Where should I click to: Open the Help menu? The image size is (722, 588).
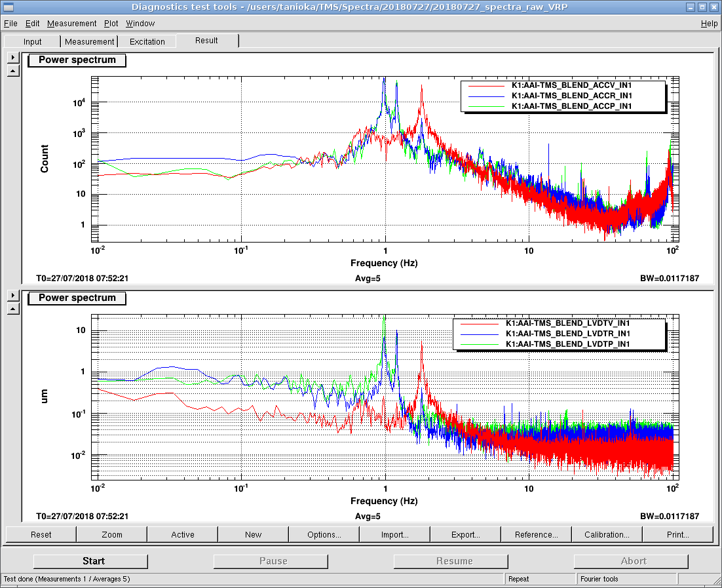pos(709,24)
